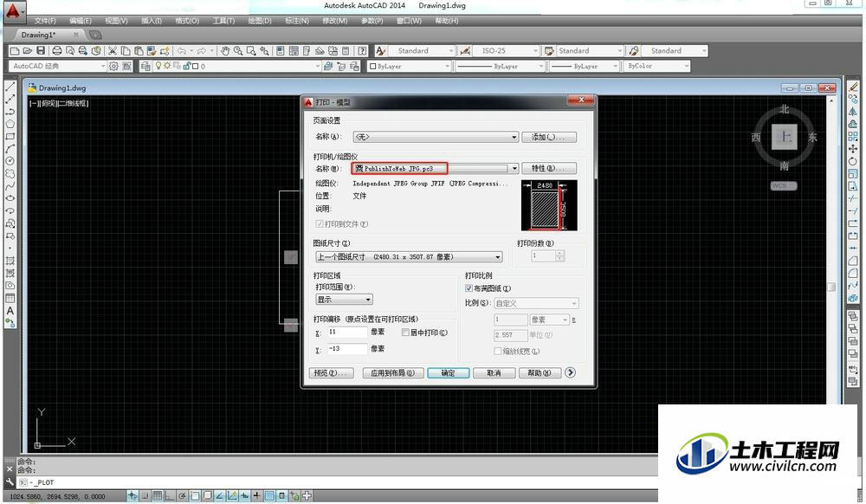Click the Zoom Realtime magnifier icon
The height and width of the screenshot is (504, 866).
238,51
